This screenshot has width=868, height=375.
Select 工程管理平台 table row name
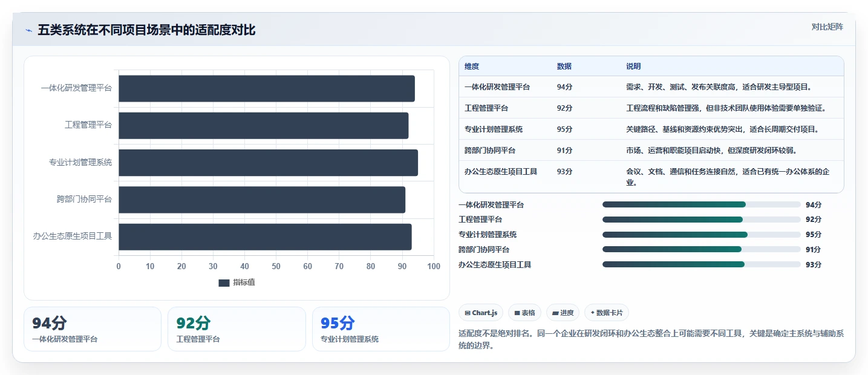click(486, 108)
